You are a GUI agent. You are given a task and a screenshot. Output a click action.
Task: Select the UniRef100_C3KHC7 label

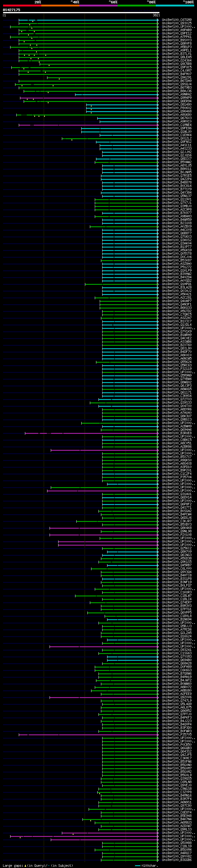tap(176, 758)
